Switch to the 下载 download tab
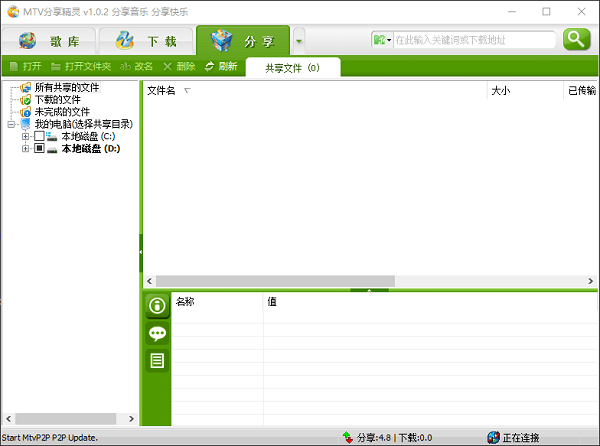 pyautogui.click(x=146, y=41)
